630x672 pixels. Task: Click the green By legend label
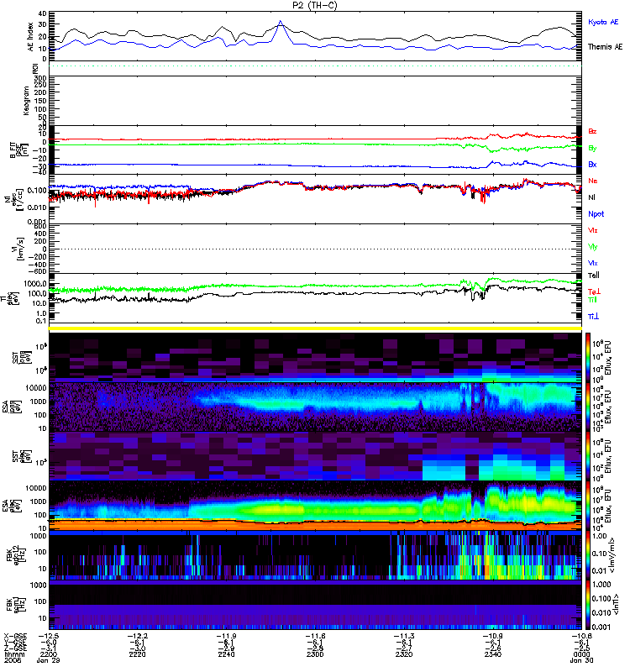[592, 149]
